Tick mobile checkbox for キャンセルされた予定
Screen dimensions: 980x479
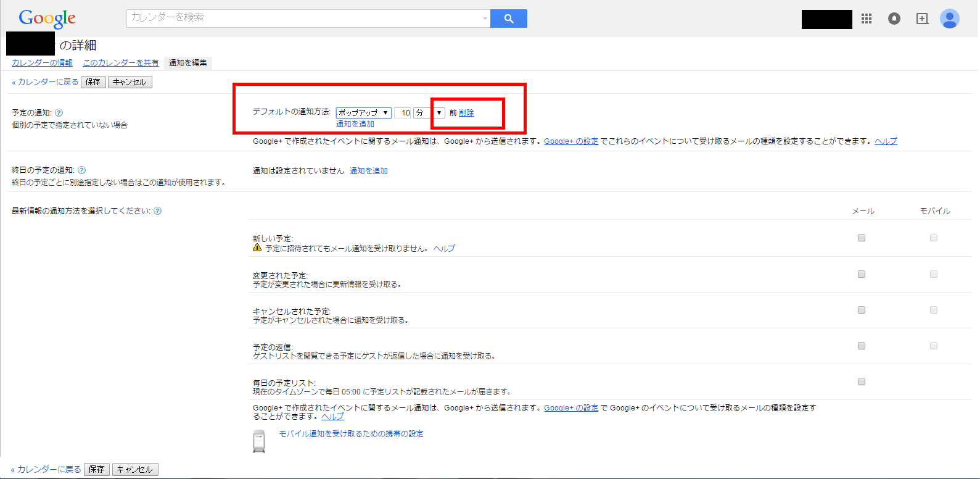[934, 310]
